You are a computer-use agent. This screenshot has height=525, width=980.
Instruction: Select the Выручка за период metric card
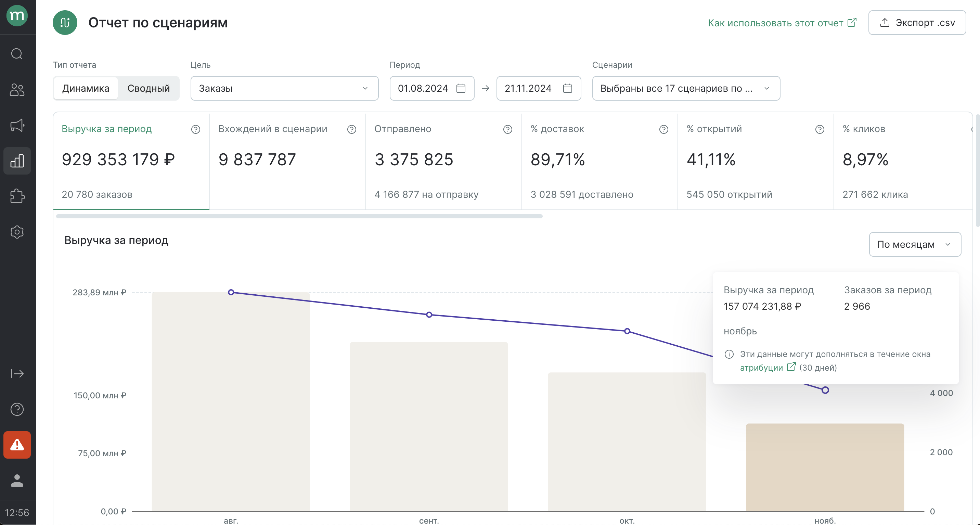click(131, 161)
